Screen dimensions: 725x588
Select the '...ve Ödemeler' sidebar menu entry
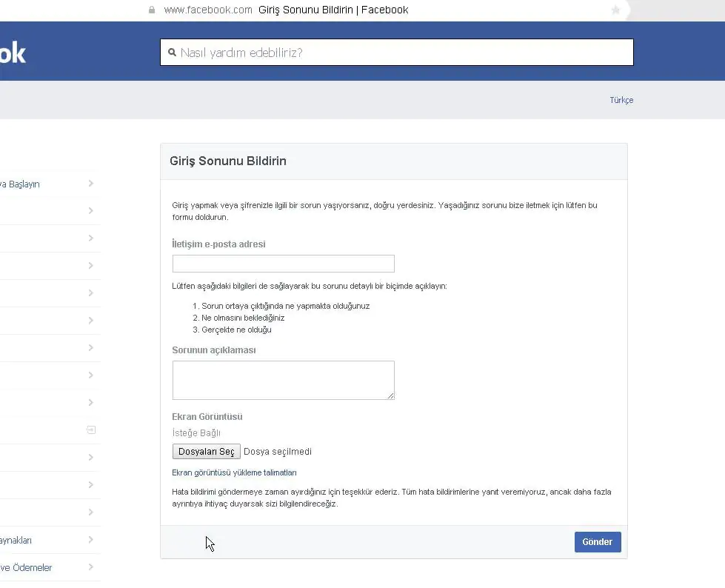pyautogui.click(x=37, y=567)
